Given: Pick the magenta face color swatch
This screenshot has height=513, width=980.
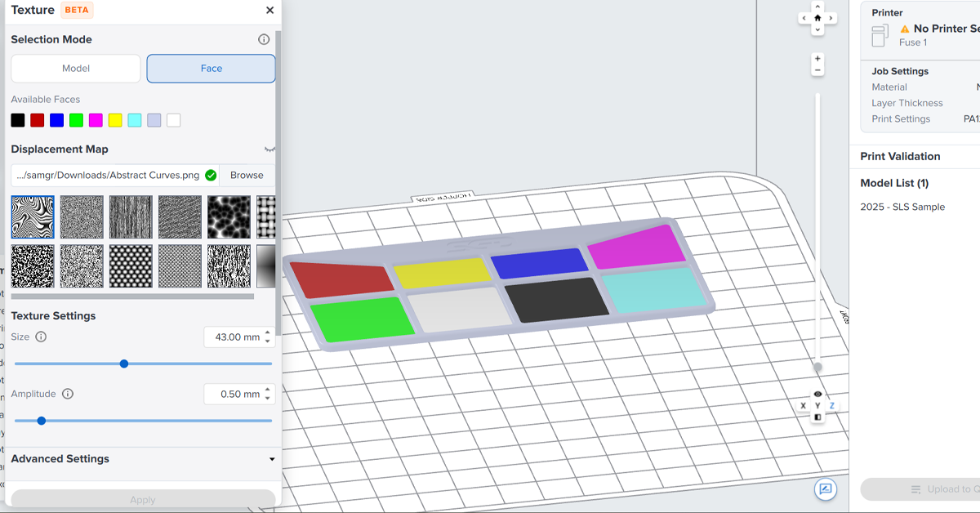Looking at the screenshot, I should (x=96, y=120).
